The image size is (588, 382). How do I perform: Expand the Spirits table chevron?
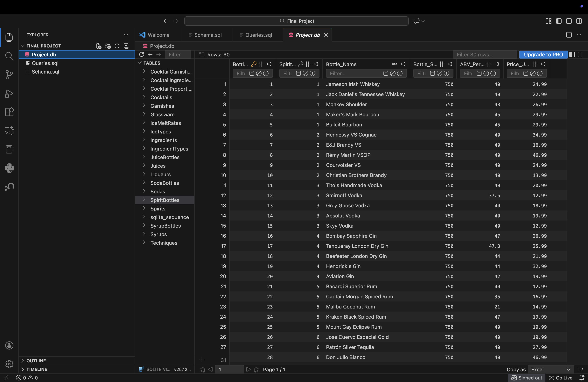click(144, 208)
